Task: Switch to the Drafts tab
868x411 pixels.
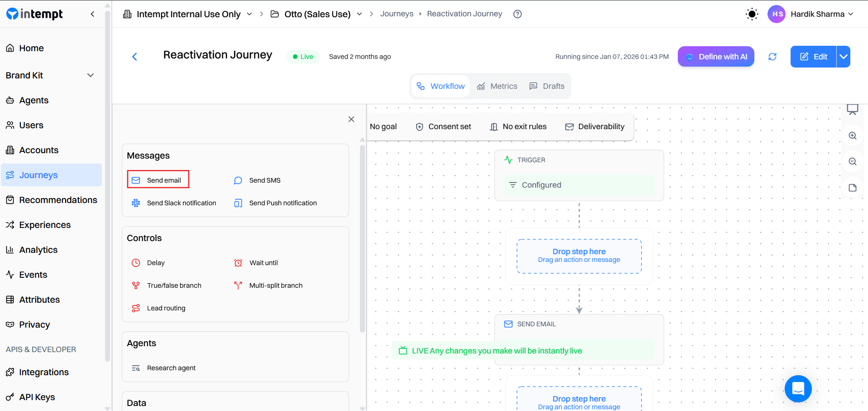Action: pos(547,86)
